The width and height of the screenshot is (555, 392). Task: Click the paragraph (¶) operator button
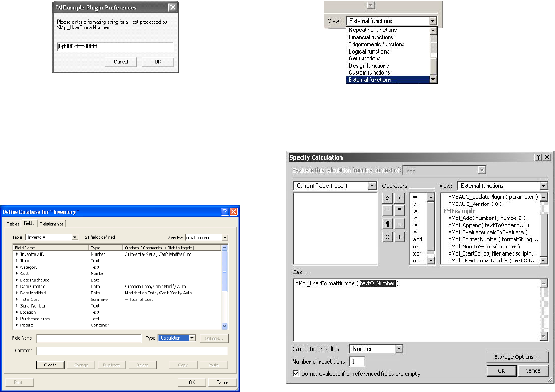pyautogui.click(x=387, y=224)
